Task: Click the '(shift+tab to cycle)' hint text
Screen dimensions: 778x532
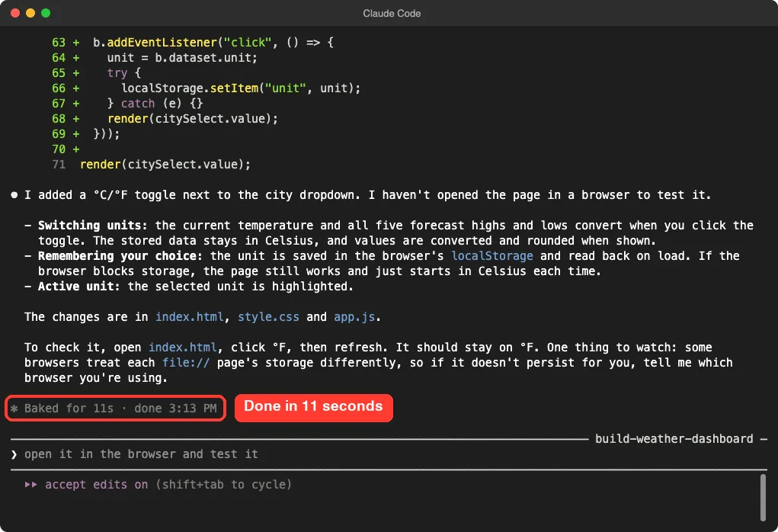Action: coord(223,484)
